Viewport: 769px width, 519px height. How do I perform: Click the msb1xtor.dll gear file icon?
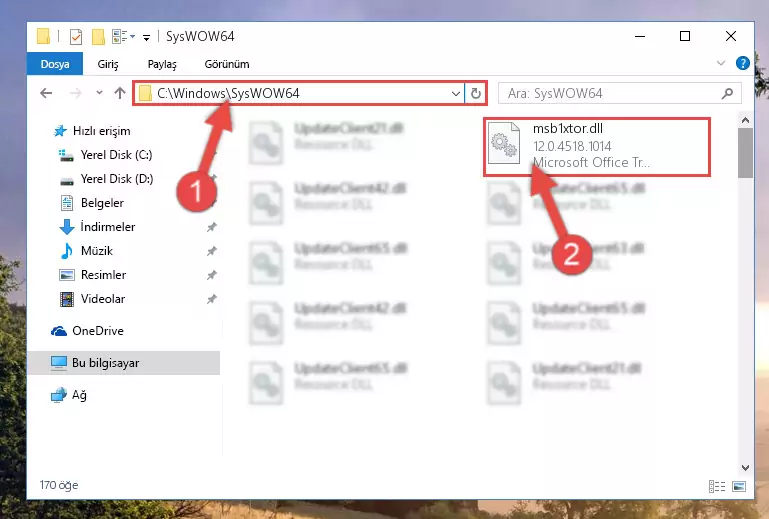tap(504, 143)
